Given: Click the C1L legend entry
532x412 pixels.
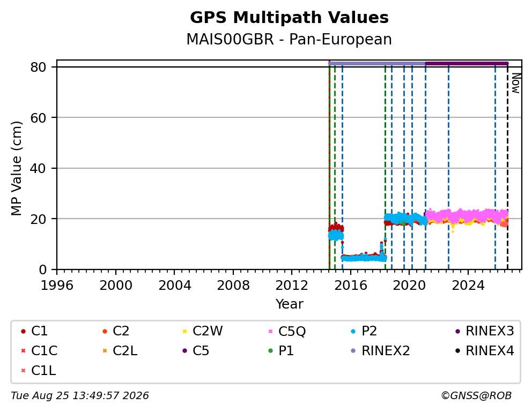Looking at the screenshot, I should (38, 371).
